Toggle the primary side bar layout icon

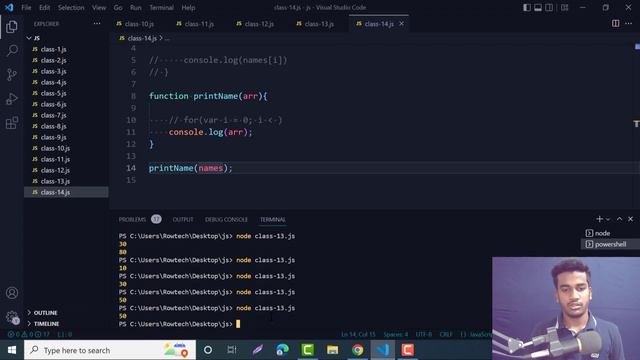(x=527, y=7)
